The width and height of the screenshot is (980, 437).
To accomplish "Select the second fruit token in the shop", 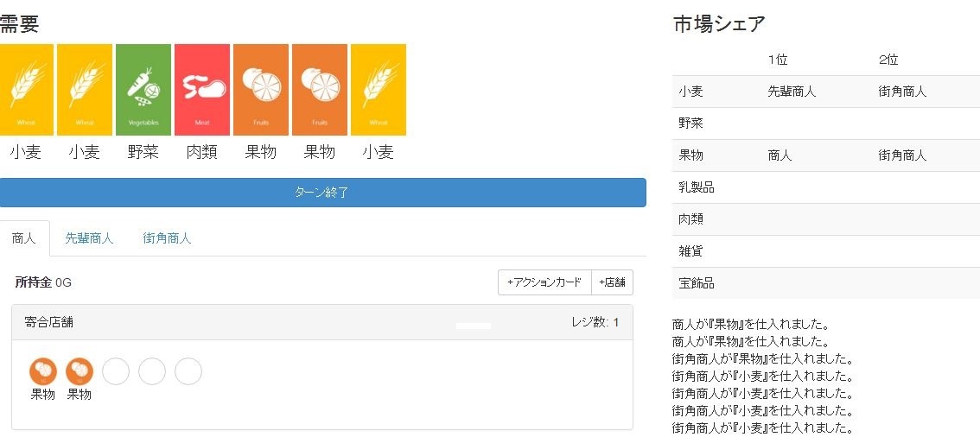I will (80, 371).
